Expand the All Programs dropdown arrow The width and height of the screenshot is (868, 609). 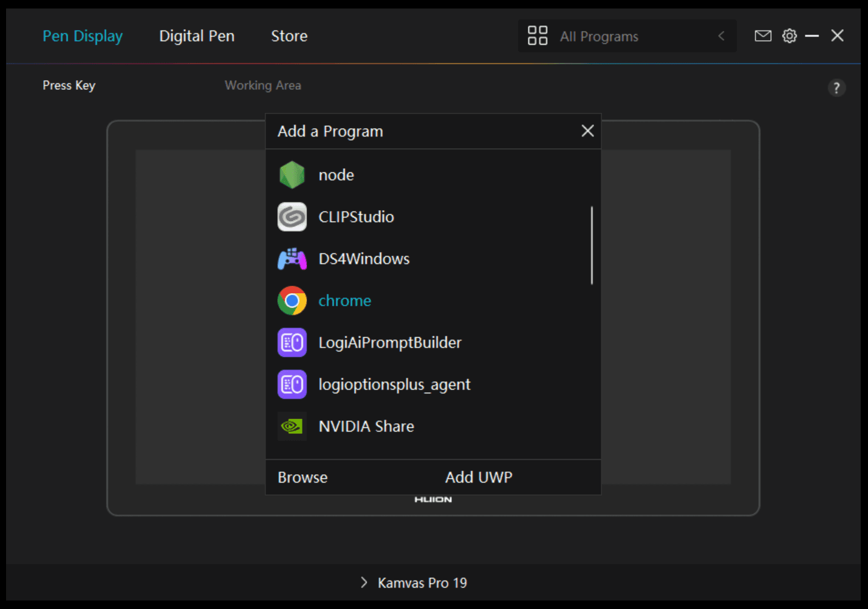(x=721, y=36)
